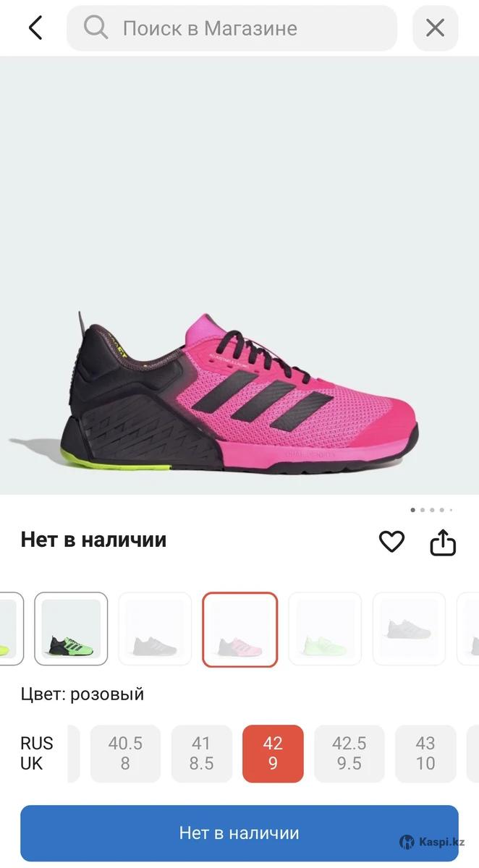Select the faded light green sneaker variant
Screen dimensions: 479x868
(325, 629)
